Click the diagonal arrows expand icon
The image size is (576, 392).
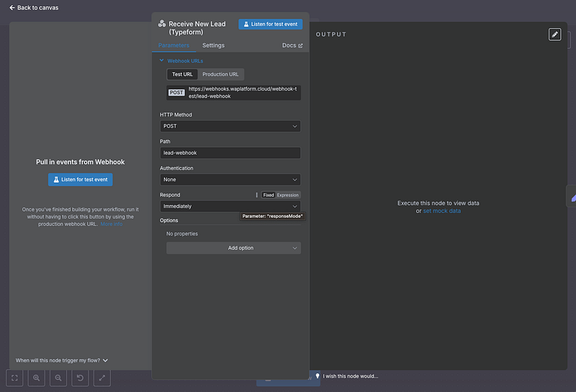point(102,378)
